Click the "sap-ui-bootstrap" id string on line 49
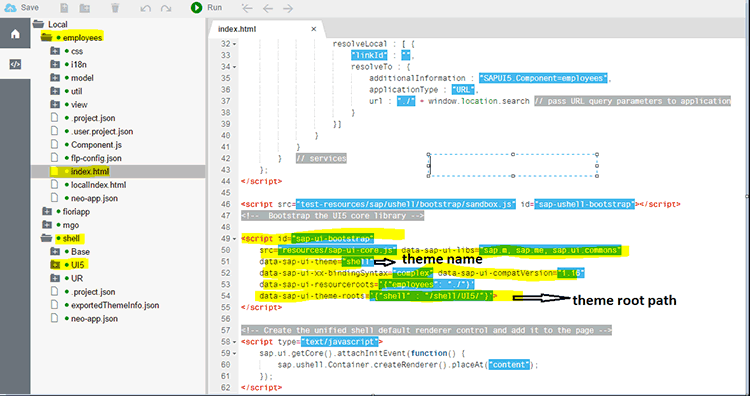 332,239
